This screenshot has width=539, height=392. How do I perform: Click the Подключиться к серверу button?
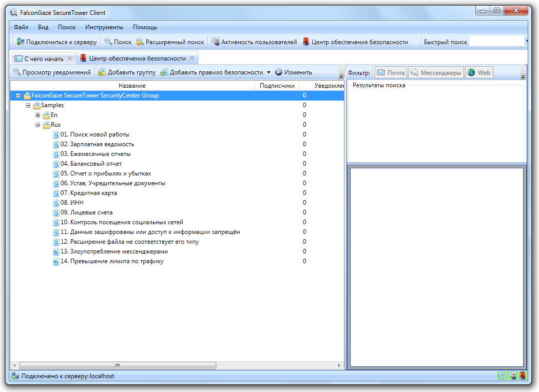pos(56,42)
